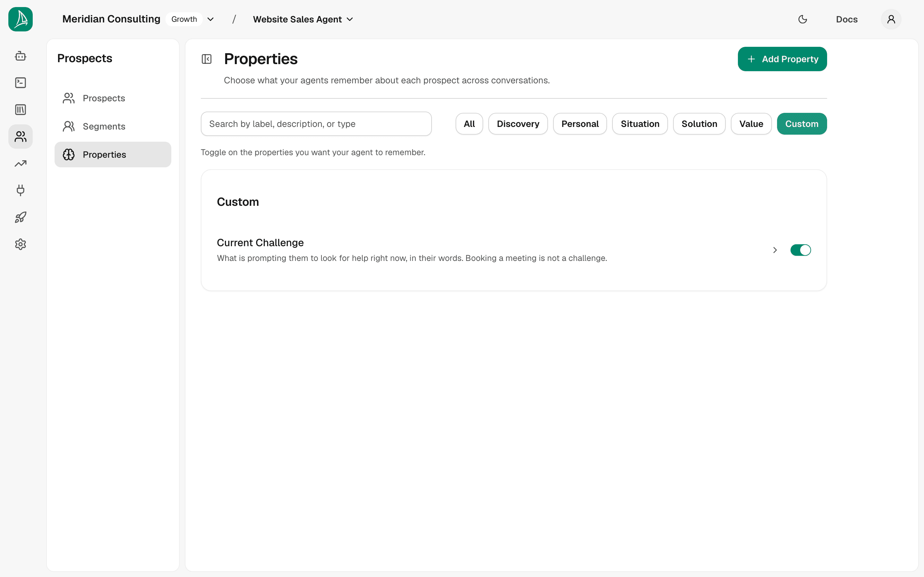Open the user profile avatar
The width and height of the screenshot is (924, 577).
(x=891, y=19)
